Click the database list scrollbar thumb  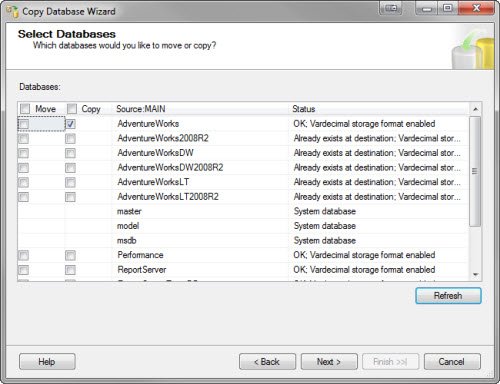(475, 171)
